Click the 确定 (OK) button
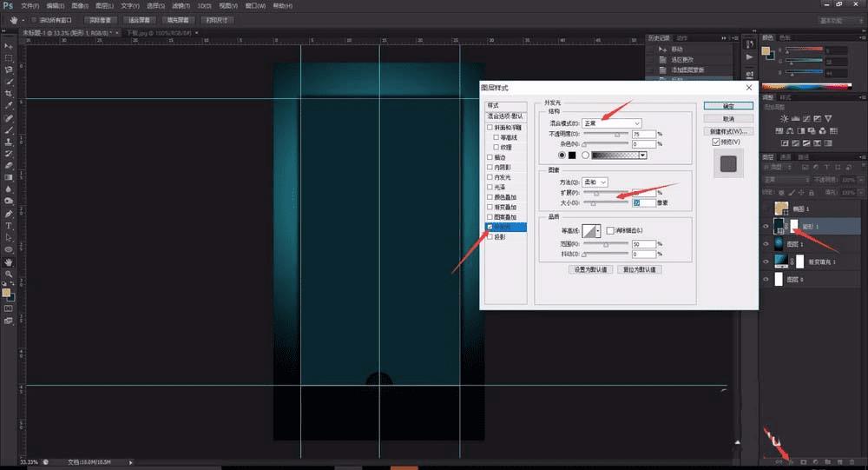Screen dimensions: 868x470 [727, 106]
